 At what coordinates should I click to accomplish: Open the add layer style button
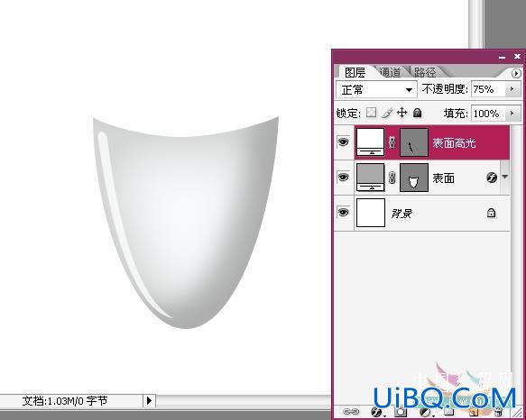[377, 412]
